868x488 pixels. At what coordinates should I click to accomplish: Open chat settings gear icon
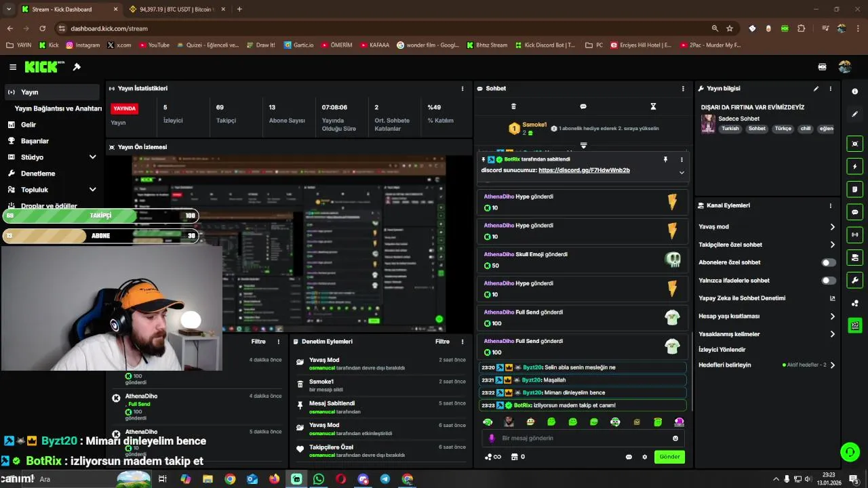[x=645, y=457]
